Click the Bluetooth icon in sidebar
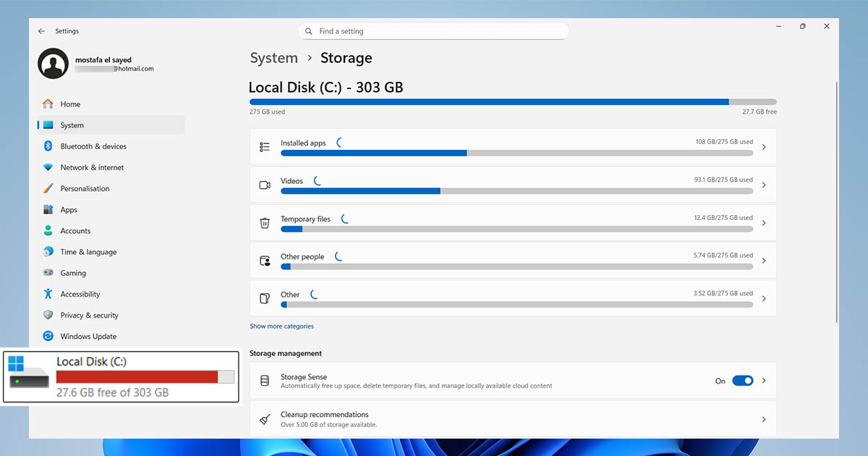868x456 pixels. 48,146
